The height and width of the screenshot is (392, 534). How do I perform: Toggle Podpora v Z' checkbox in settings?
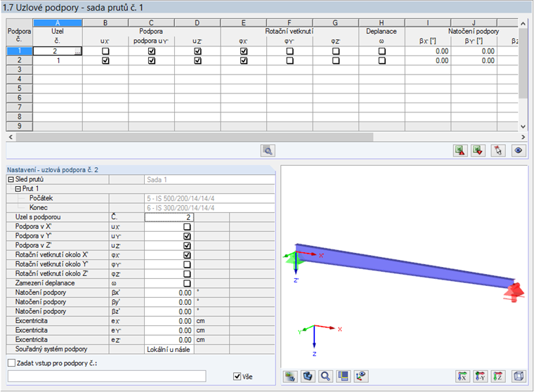(187, 246)
